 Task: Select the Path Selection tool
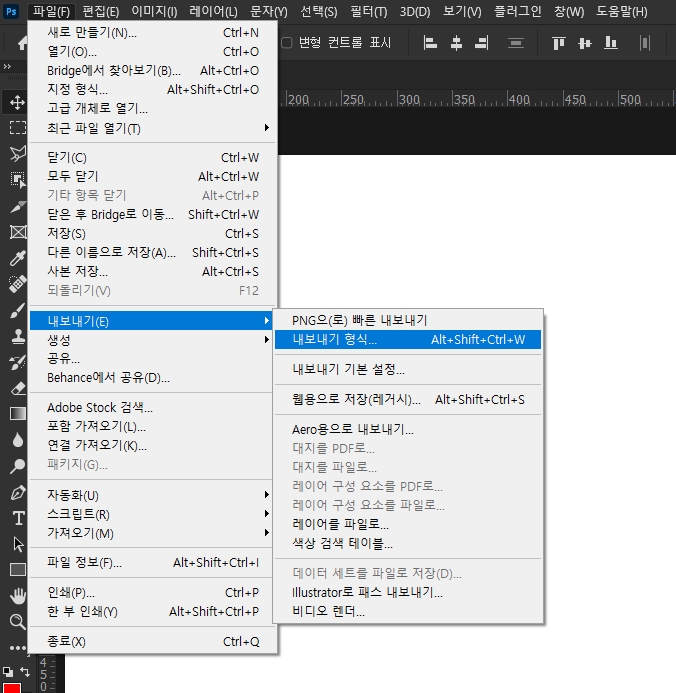pos(17,544)
